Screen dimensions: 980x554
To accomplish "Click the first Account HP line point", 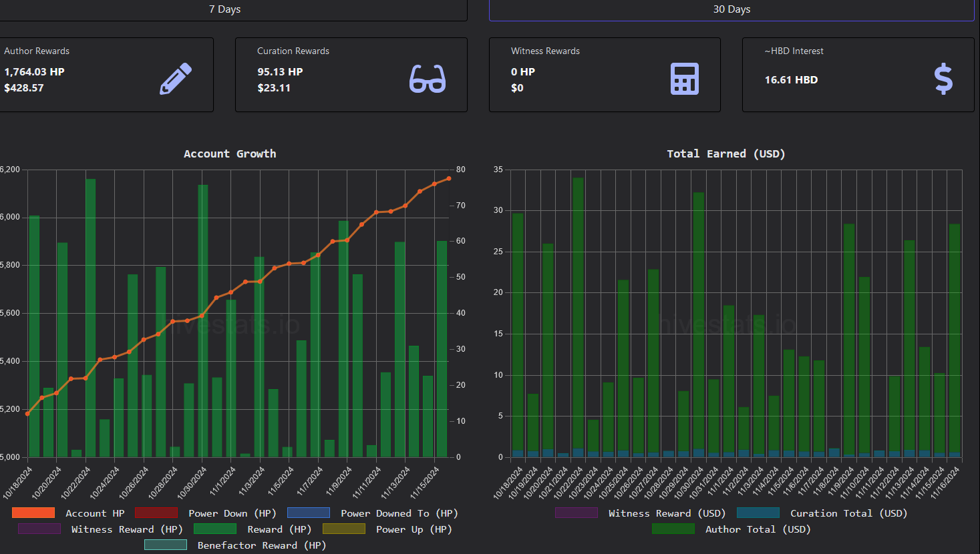I will pyautogui.click(x=27, y=414).
